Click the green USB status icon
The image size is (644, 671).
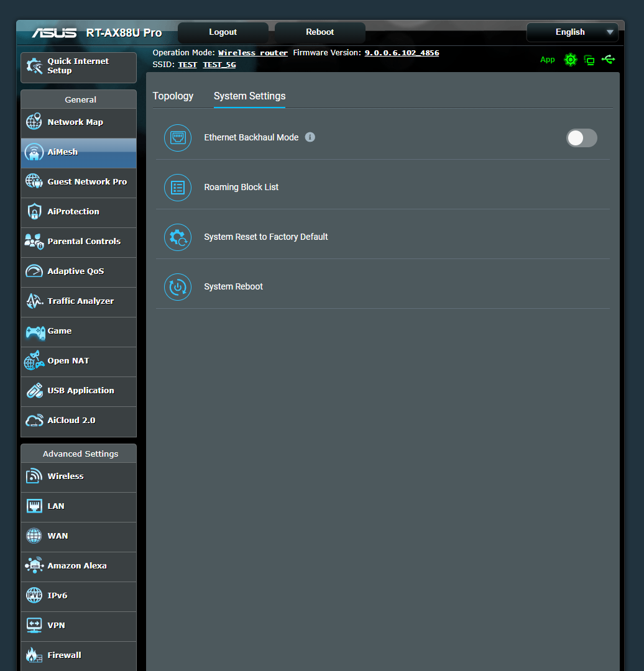pos(608,60)
